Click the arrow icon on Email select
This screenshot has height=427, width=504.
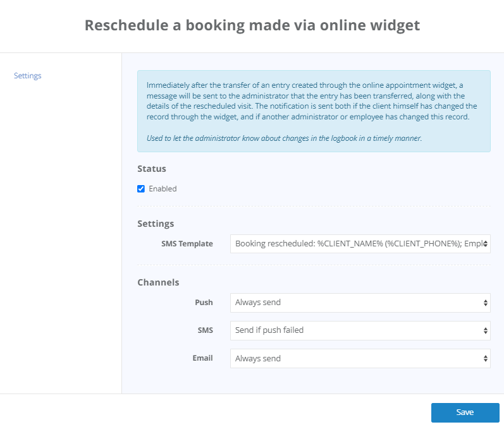pyautogui.click(x=486, y=358)
